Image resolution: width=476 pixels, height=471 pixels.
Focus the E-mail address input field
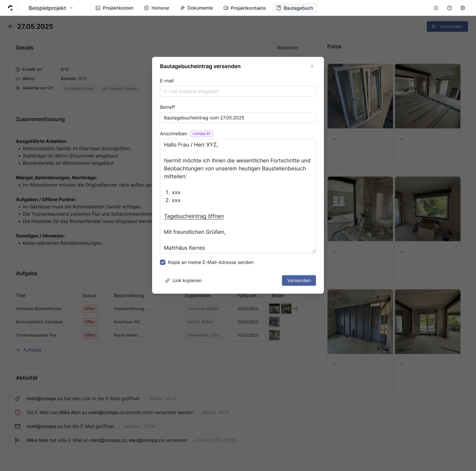click(238, 91)
